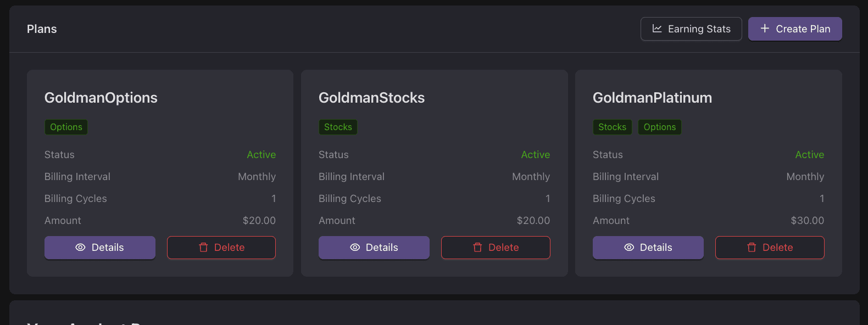Click the plus icon in Create Plan
This screenshot has width=868, height=325.
point(765,29)
